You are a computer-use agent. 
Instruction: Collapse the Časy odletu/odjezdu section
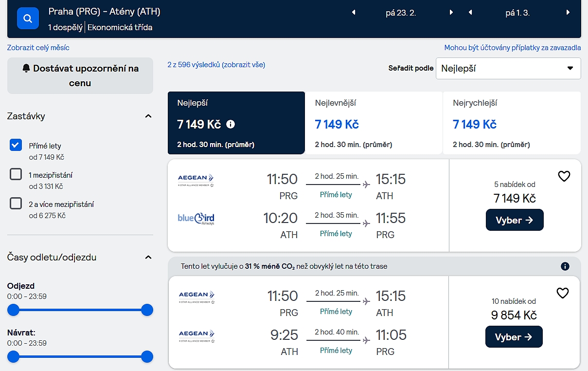[x=148, y=258]
